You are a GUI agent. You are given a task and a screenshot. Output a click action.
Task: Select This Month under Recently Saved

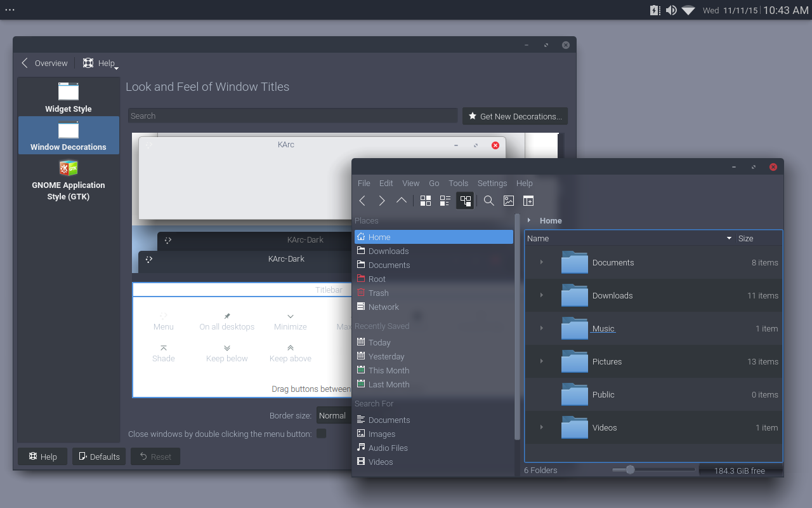point(434,370)
